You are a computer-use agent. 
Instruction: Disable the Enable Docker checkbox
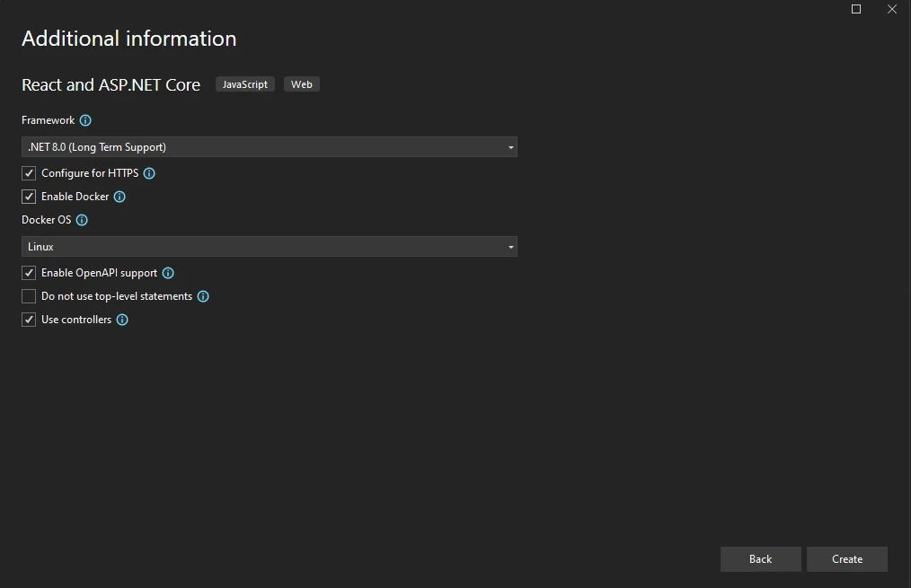tap(29, 197)
